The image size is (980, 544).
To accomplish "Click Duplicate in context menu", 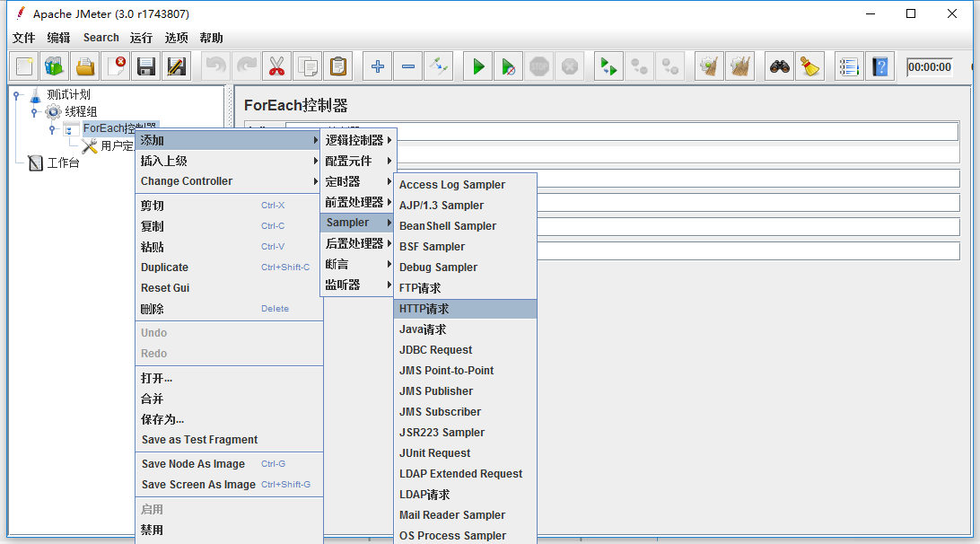I will 229,267.
